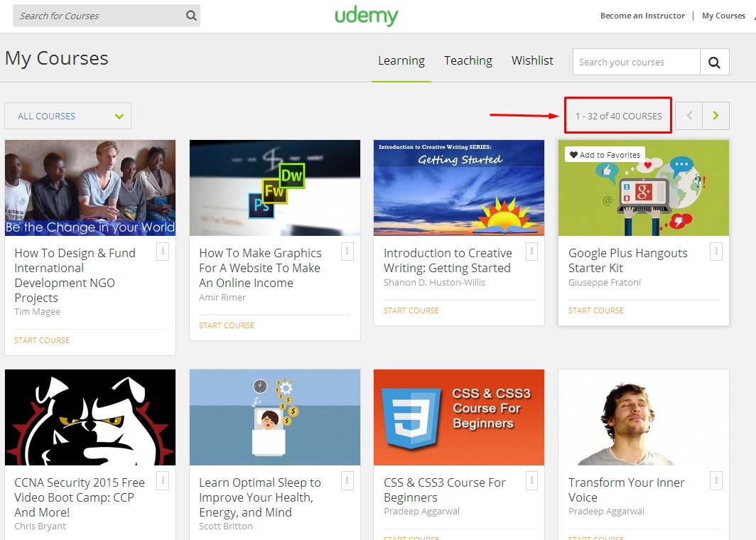
Task: Click the search button beside Search your courses
Action: [x=715, y=62]
